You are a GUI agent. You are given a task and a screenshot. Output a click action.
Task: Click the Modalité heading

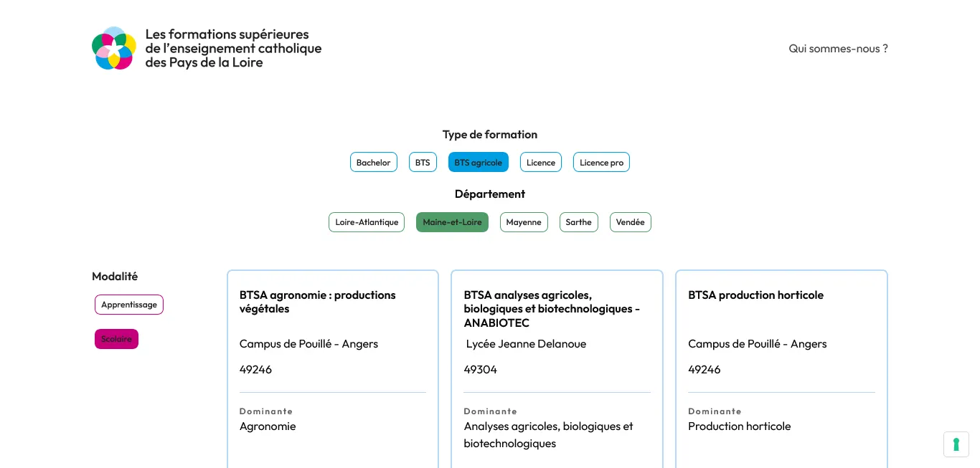point(115,277)
